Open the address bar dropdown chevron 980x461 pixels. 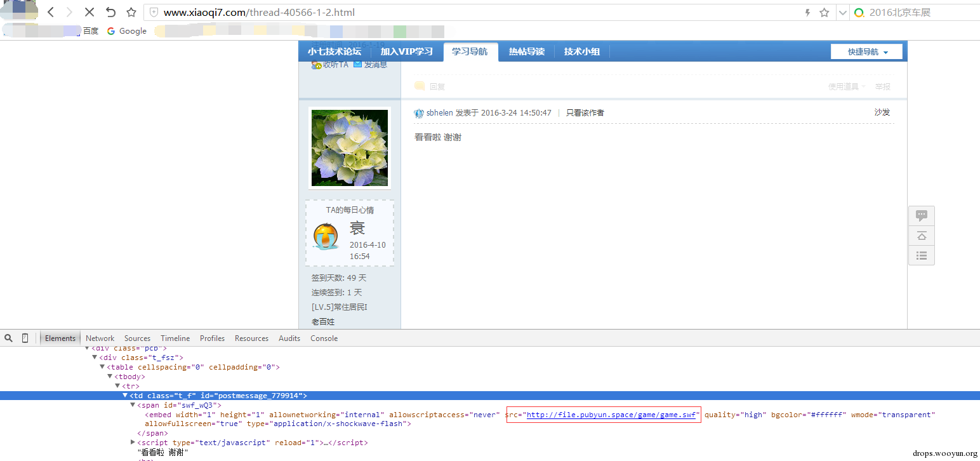[x=842, y=13]
